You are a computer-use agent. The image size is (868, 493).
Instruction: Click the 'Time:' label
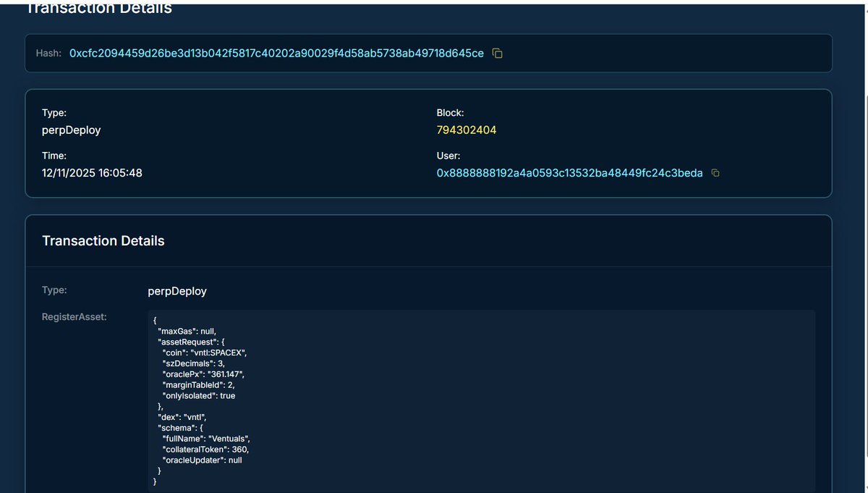pyautogui.click(x=54, y=156)
